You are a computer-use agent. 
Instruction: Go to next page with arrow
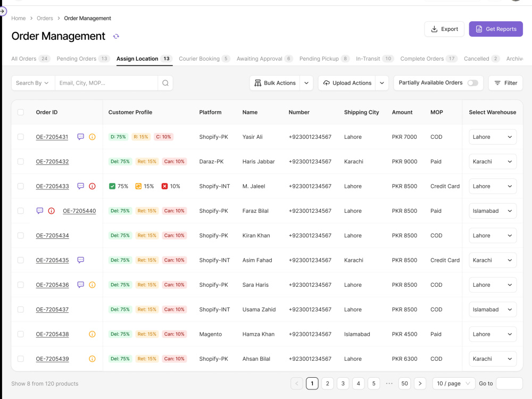tap(420, 384)
